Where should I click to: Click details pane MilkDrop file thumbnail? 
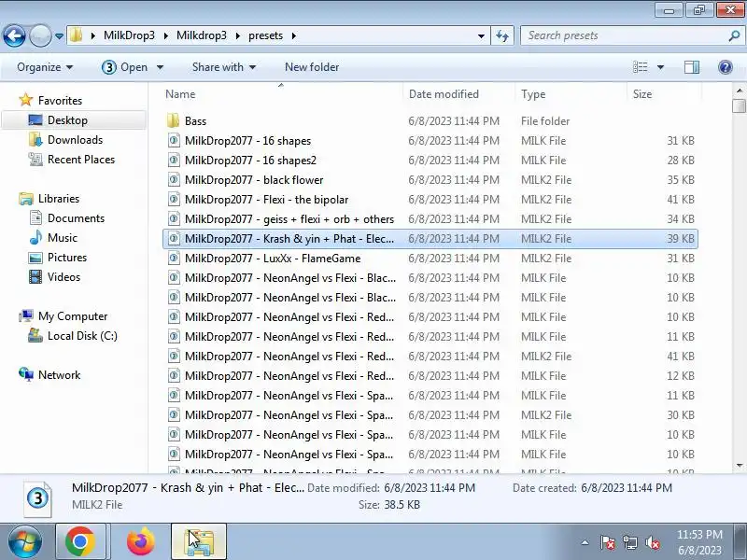37,499
